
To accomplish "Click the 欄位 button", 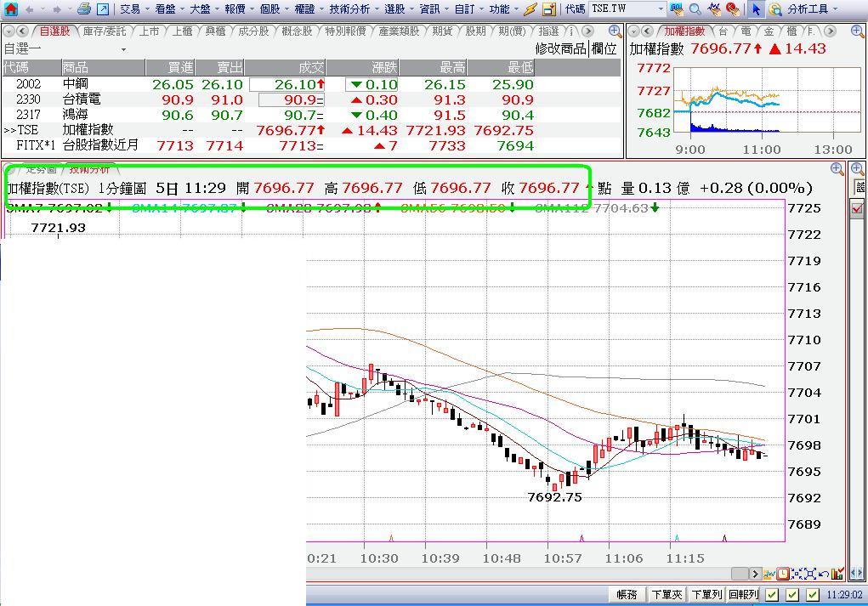I will [604, 48].
